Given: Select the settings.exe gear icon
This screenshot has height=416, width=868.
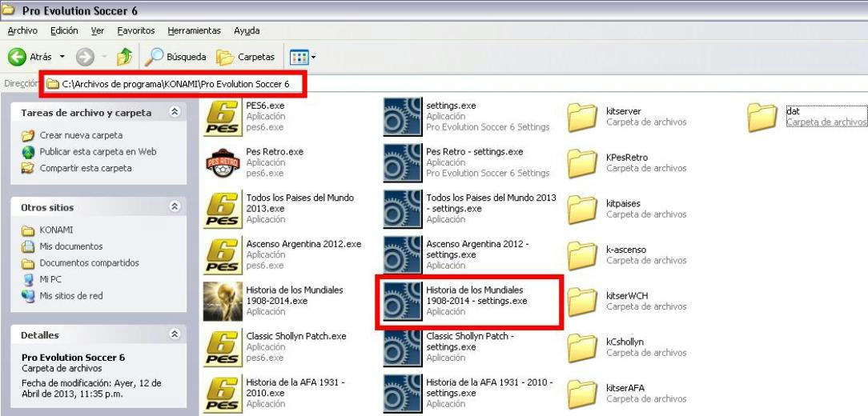Looking at the screenshot, I should (403, 116).
